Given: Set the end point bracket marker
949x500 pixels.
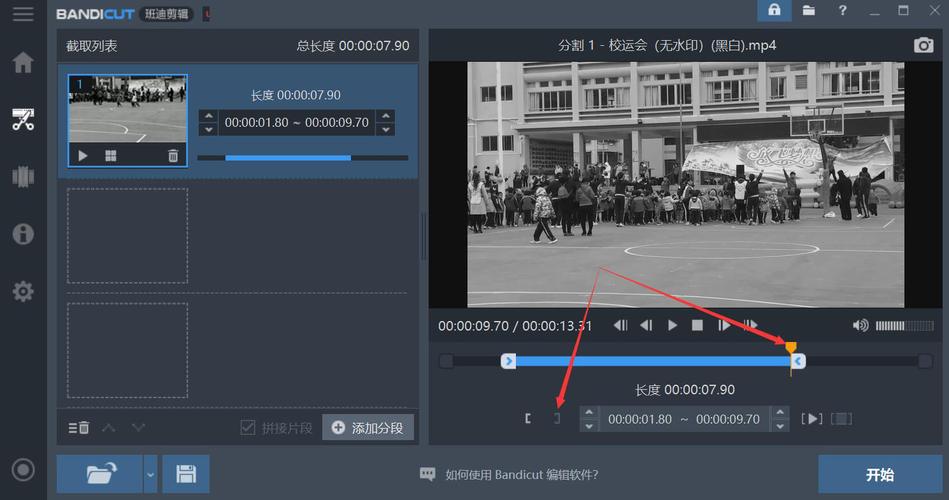Looking at the screenshot, I should [x=557, y=418].
